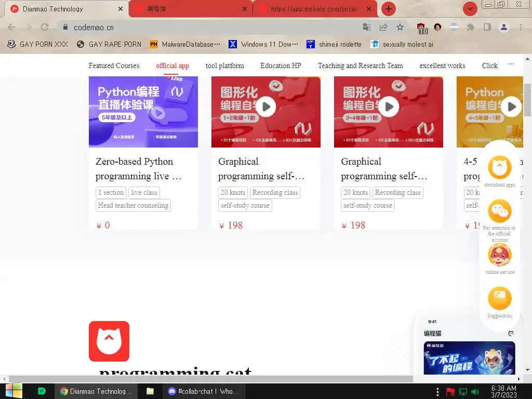
Task: Open the Chrome three-dot menu
Action: tap(521, 27)
